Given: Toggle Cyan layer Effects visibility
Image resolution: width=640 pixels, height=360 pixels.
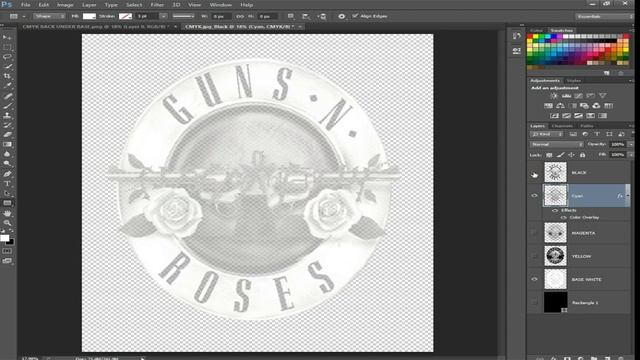Looking at the screenshot, I should pyautogui.click(x=555, y=211).
